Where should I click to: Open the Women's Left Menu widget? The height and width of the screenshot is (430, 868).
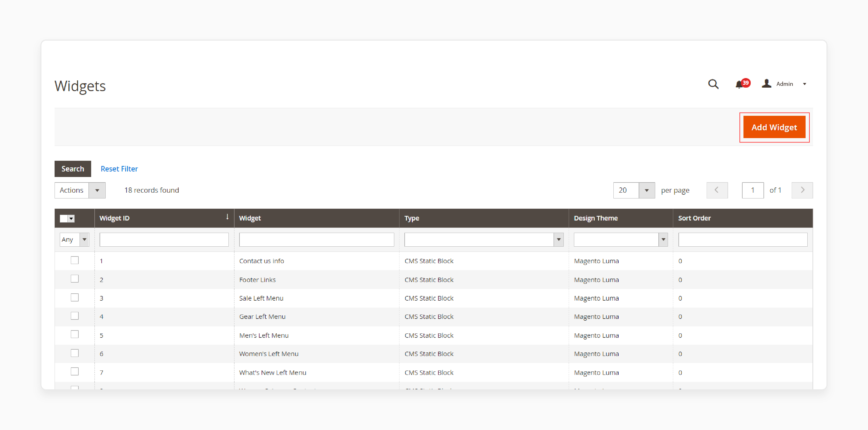(x=269, y=354)
